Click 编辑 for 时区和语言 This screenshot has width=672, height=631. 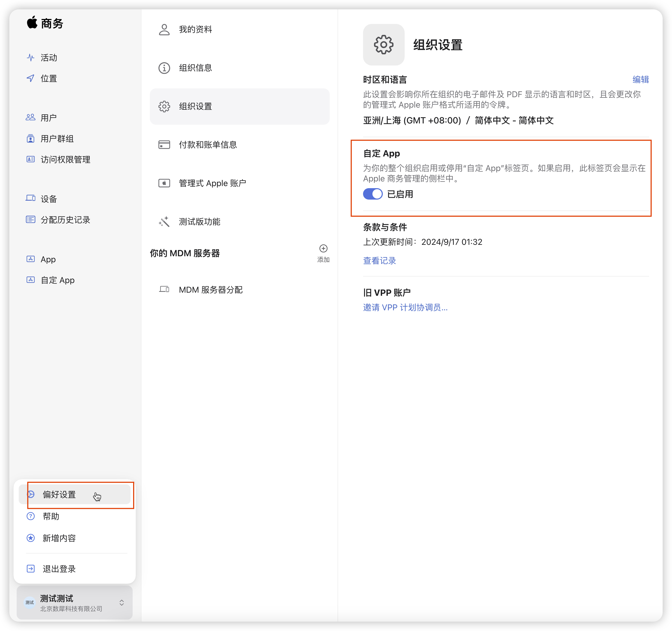click(x=641, y=80)
